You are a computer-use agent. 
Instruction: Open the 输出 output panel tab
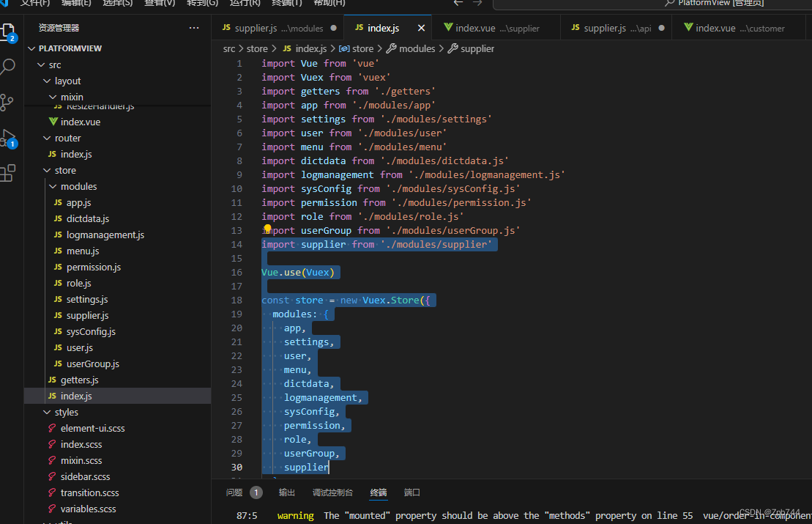pyautogui.click(x=287, y=492)
